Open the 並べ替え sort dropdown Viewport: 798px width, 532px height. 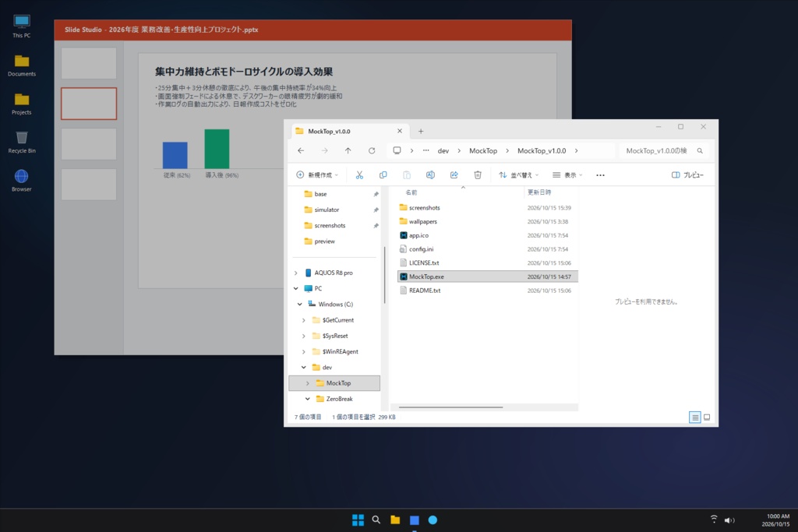(x=518, y=175)
